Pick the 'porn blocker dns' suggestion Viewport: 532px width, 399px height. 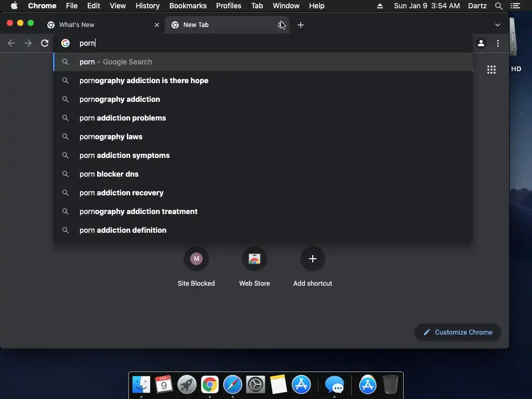click(263, 174)
